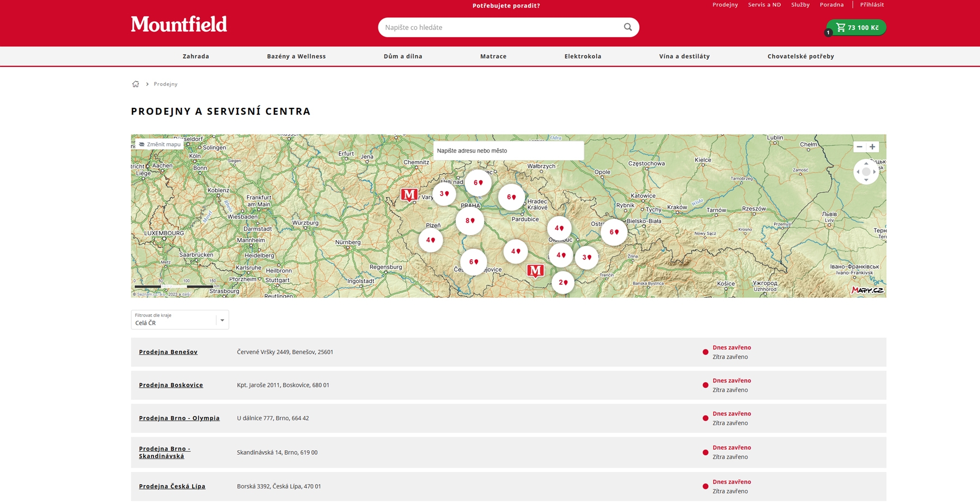The image size is (980, 502).
Task: Open the cluster of 6 stores near Hradec Králové
Action: [511, 197]
